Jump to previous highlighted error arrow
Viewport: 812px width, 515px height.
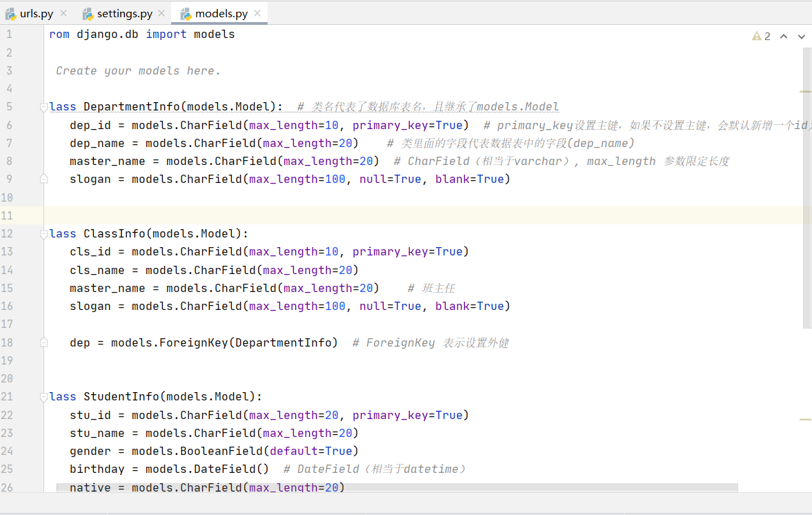[784, 37]
